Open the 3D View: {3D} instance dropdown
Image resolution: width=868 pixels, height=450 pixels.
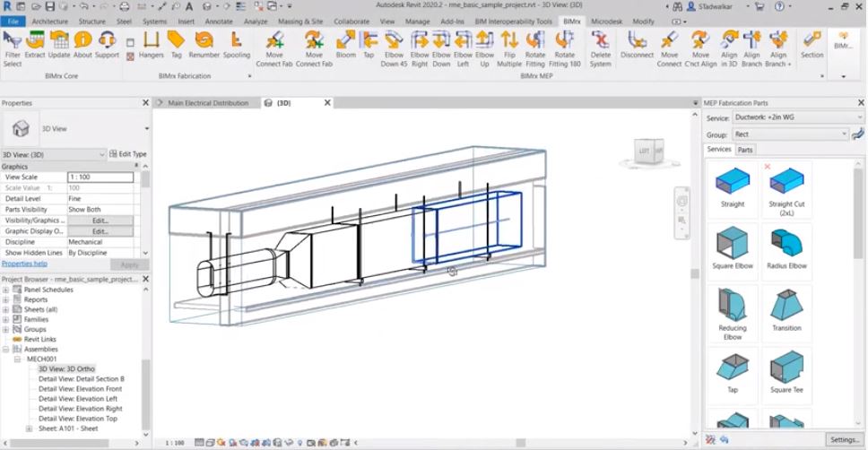53,154
